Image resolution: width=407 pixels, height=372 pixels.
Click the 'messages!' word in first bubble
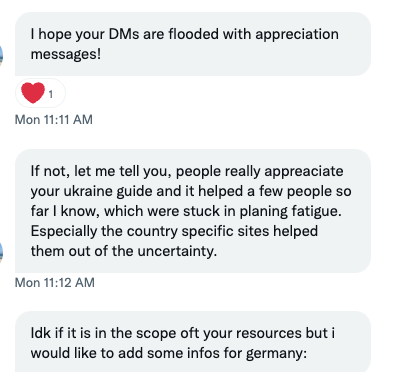click(x=66, y=54)
